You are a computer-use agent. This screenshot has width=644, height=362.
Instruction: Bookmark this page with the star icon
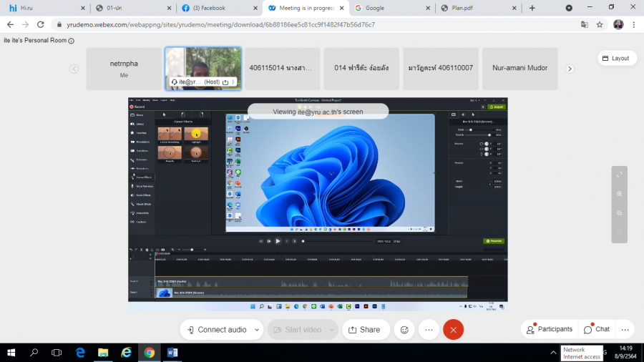tap(600, 24)
